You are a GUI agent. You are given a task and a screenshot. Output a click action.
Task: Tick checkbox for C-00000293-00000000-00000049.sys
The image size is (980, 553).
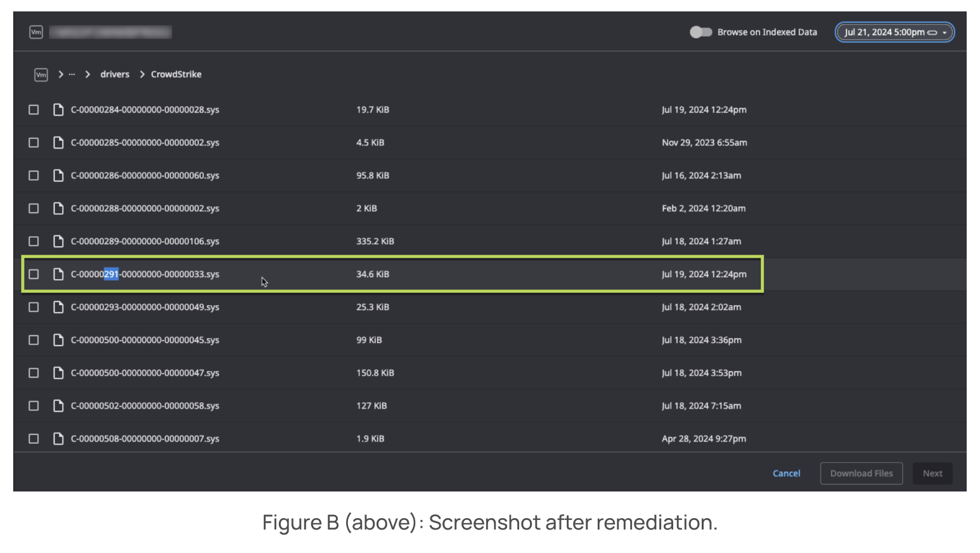[x=34, y=307]
